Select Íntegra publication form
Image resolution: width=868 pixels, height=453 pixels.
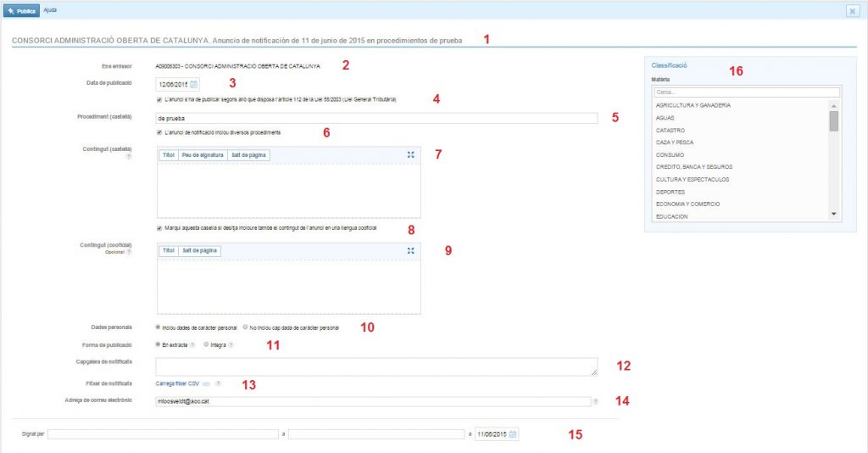(x=206, y=344)
